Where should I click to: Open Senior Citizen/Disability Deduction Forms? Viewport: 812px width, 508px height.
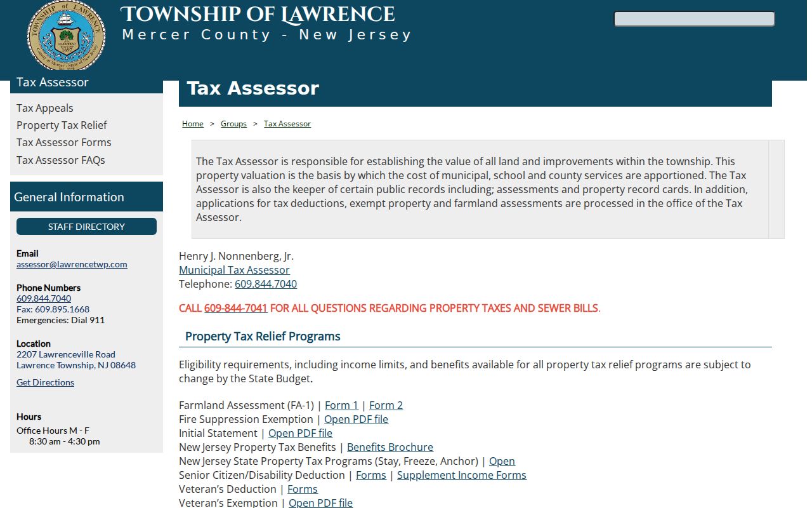tap(371, 475)
